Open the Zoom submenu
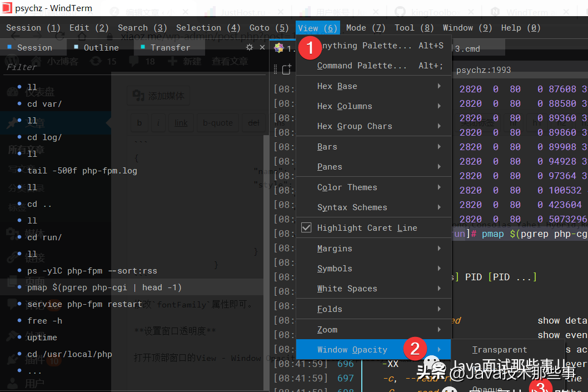The image size is (588, 392). pyautogui.click(x=373, y=329)
